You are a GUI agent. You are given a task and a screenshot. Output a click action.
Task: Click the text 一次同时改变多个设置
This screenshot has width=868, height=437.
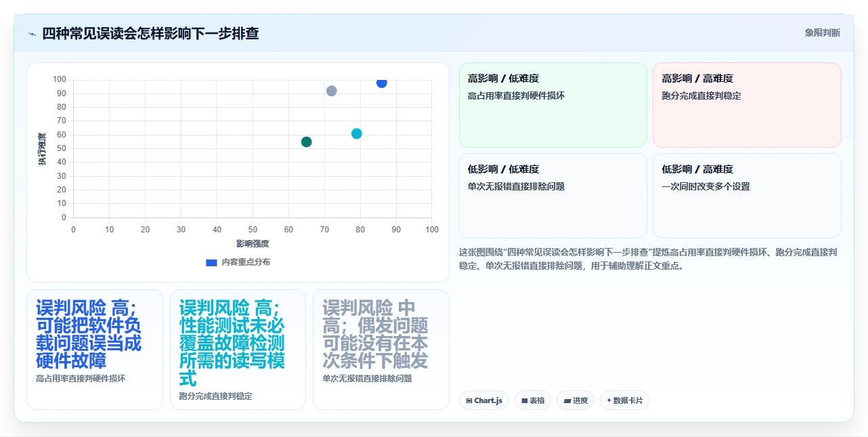[706, 186]
